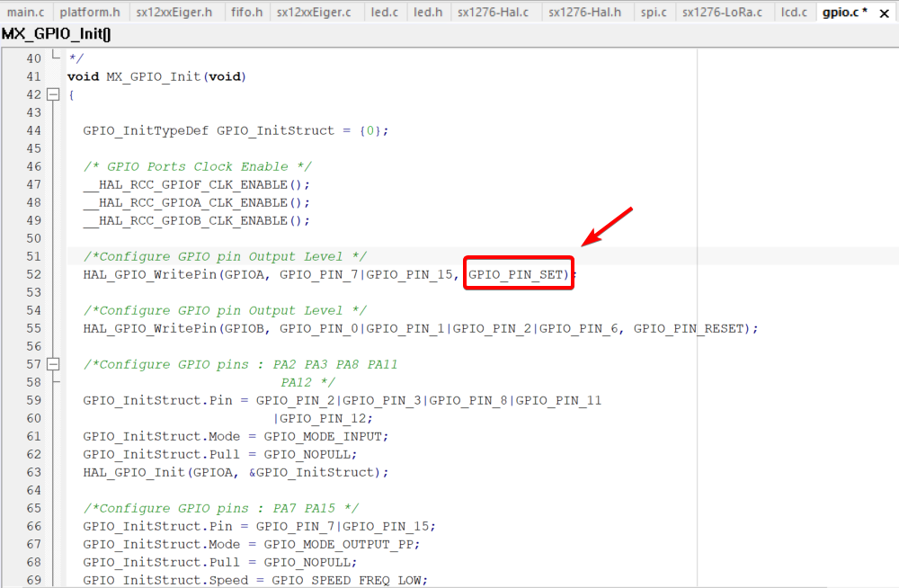899x588 pixels.
Task: Switch to the lcd.c tab
Action: coord(793,12)
